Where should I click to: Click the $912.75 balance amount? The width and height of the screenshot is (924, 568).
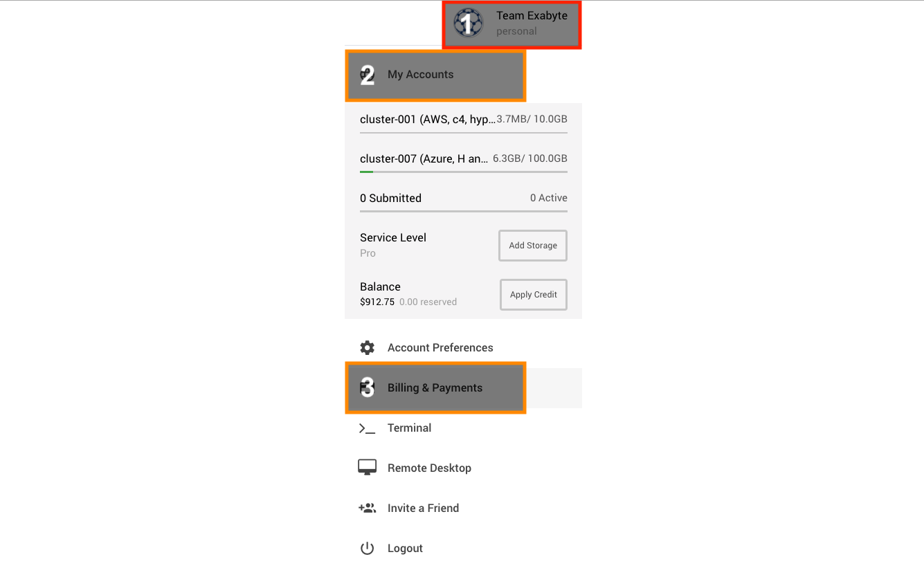click(377, 302)
